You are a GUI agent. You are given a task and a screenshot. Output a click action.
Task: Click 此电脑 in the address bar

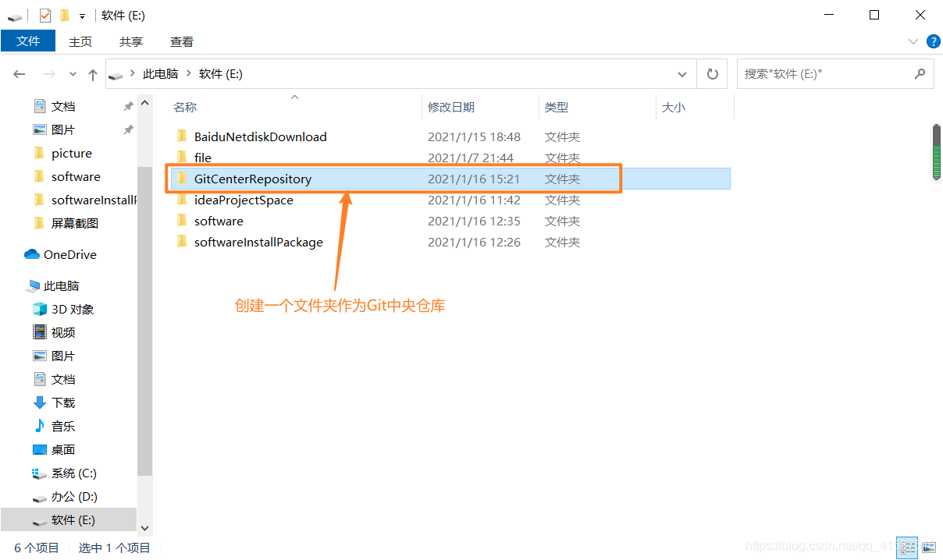point(160,73)
